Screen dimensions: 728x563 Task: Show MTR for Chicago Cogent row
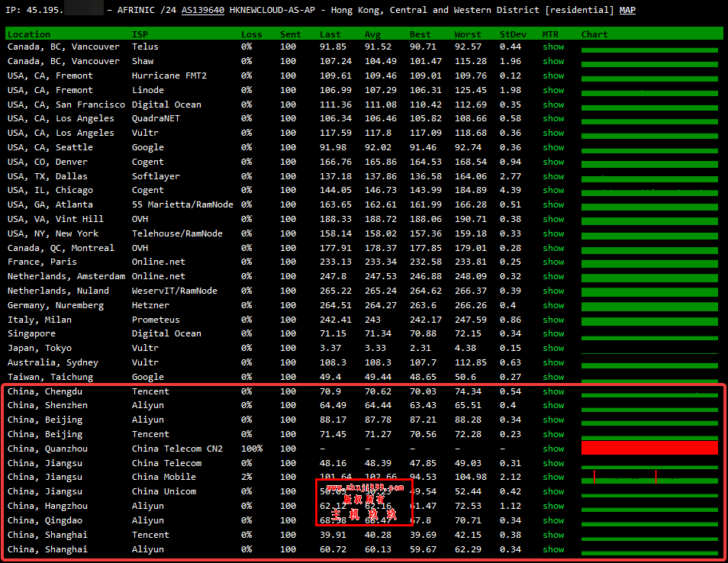pyautogui.click(x=553, y=190)
